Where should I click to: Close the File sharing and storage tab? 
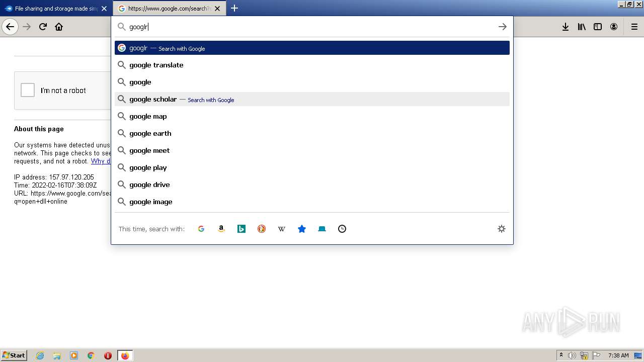pyautogui.click(x=104, y=9)
